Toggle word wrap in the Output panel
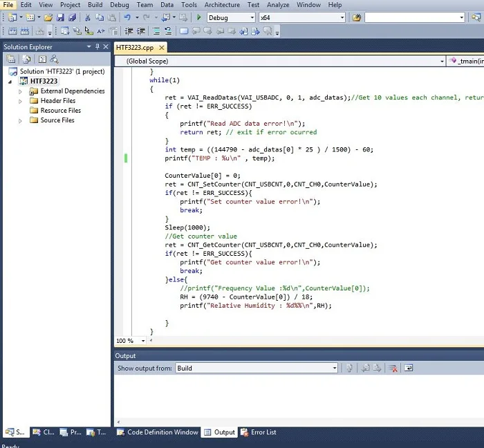 click(x=409, y=368)
